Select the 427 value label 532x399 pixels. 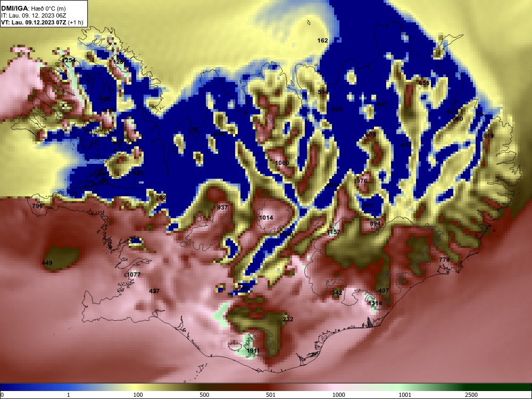tap(154, 291)
